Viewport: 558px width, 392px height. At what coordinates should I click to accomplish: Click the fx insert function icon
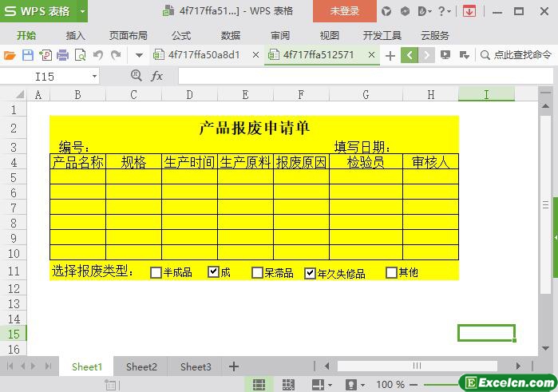pos(156,76)
